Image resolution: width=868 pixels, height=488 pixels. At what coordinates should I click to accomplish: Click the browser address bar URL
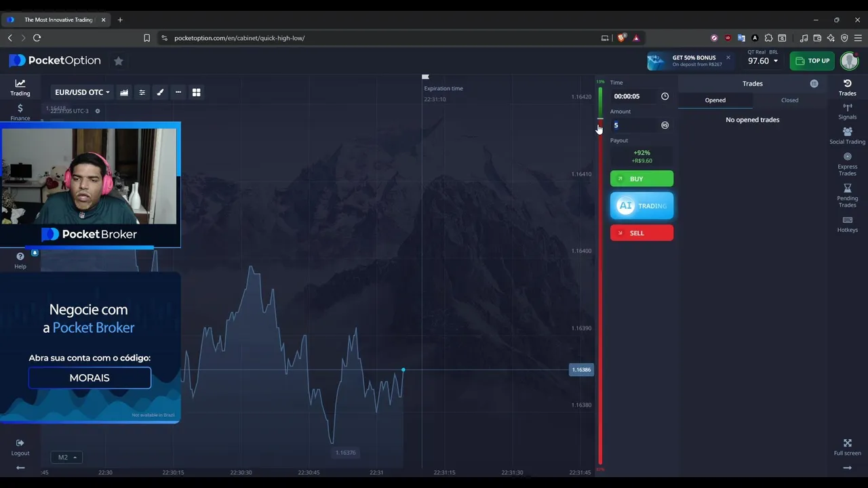[x=239, y=38]
